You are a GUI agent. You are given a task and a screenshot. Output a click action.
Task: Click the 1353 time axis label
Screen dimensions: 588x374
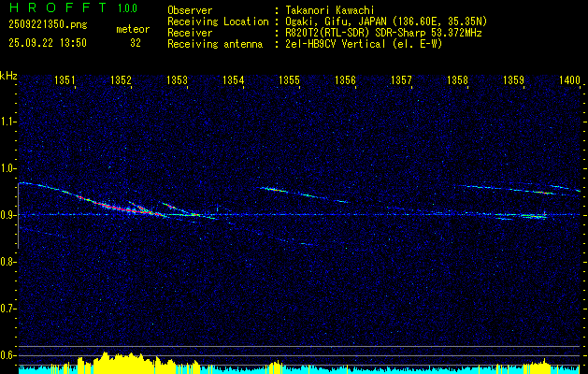177,80
